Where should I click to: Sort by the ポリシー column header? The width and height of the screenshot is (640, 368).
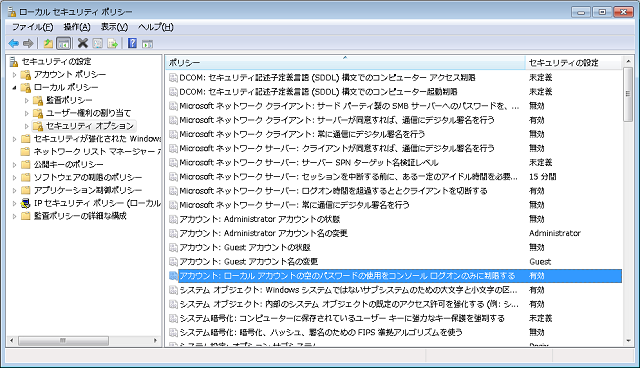[345, 62]
